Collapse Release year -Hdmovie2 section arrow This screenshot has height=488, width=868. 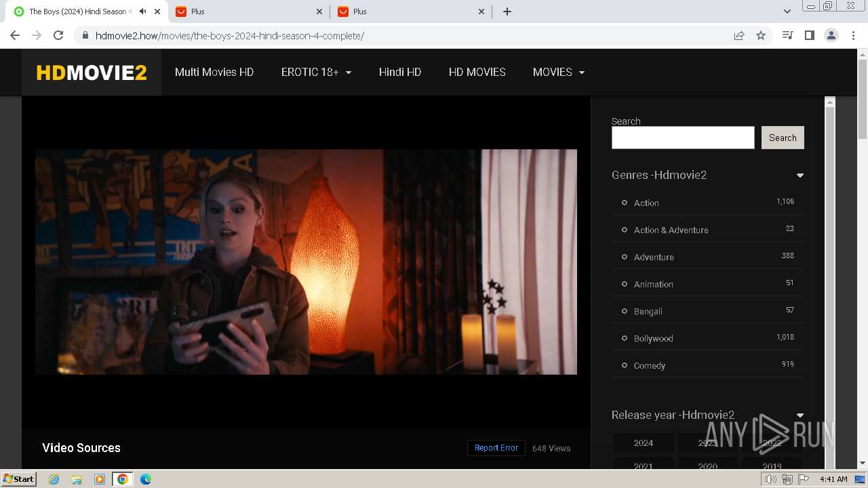tap(800, 415)
